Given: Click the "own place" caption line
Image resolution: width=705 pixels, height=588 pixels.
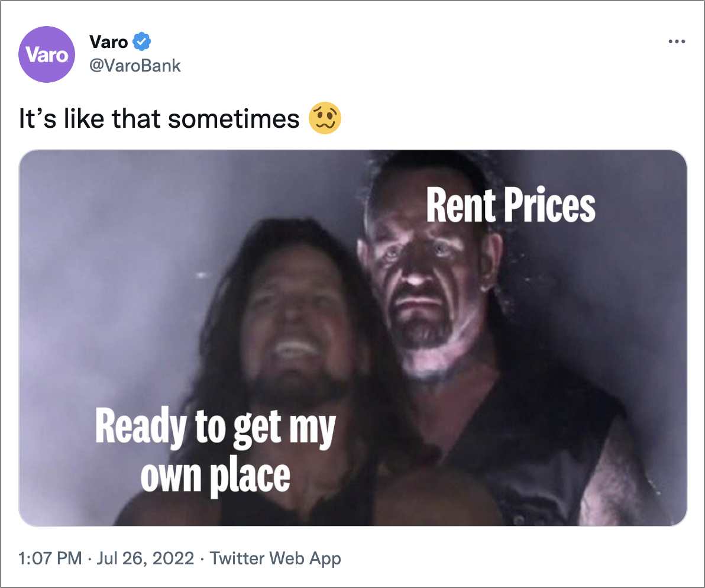Looking at the screenshot, I should 215,477.
